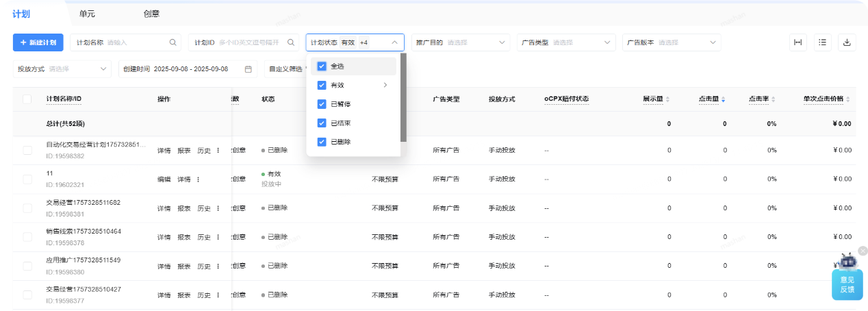Click the 投放中 status under plan 11
This screenshot has height=311, width=868.
271,184
